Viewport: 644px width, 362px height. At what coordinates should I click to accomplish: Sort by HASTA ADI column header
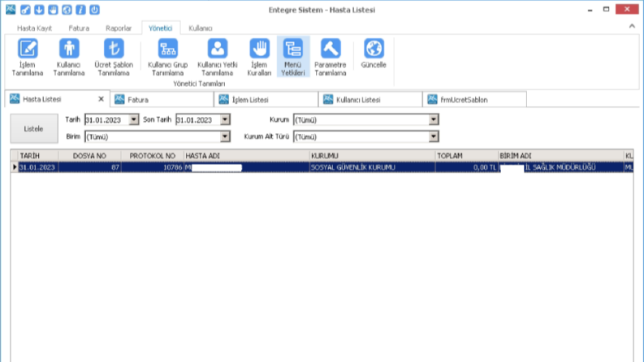pyautogui.click(x=246, y=156)
